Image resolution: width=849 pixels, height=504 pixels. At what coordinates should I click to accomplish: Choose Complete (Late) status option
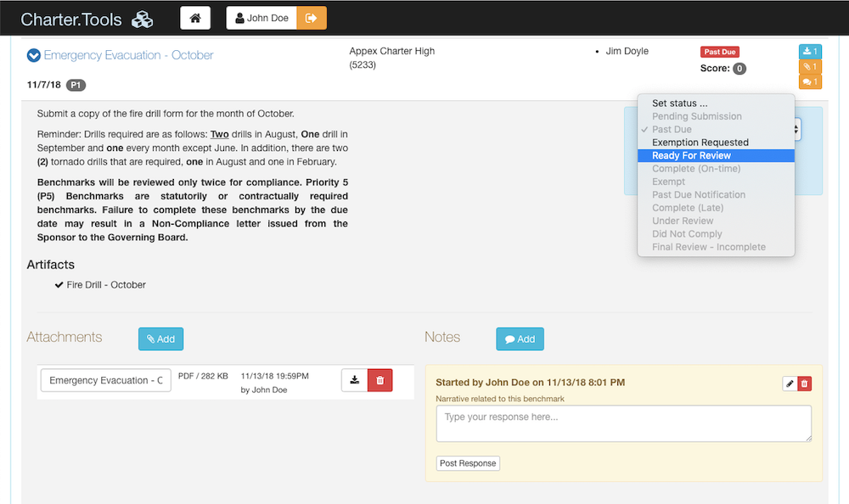[716, 208]
